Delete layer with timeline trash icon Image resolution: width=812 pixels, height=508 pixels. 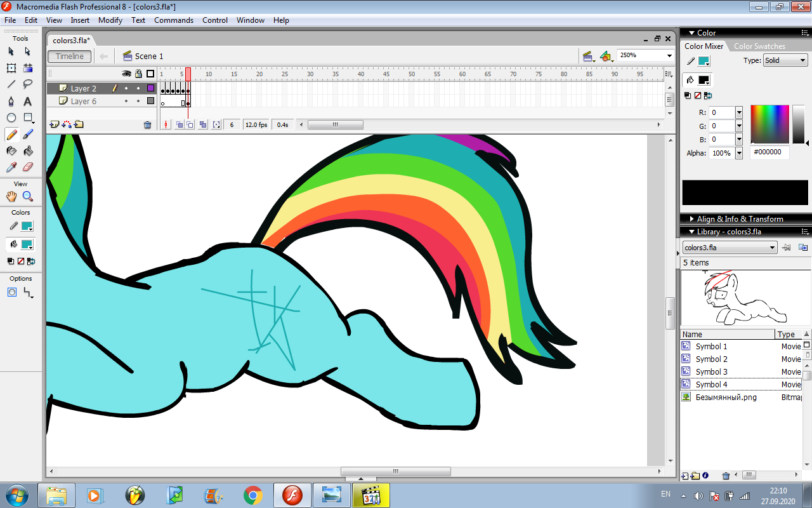[148, 125]
